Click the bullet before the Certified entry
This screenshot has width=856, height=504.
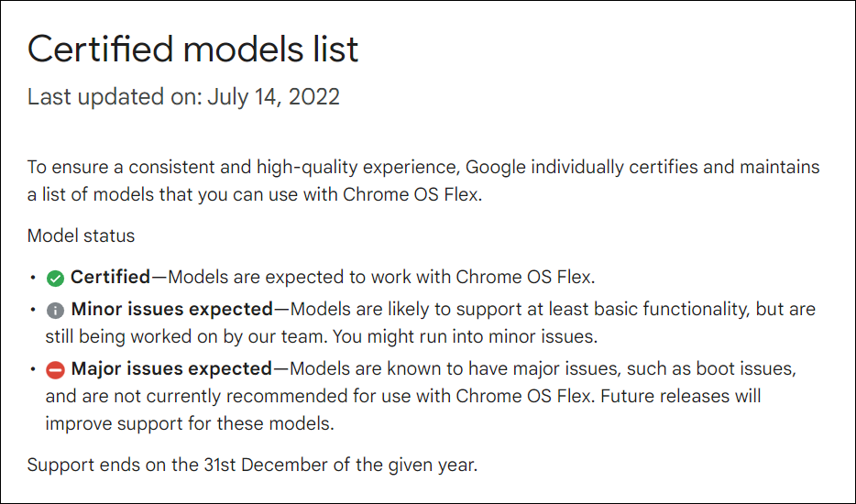tap(33, 278)
